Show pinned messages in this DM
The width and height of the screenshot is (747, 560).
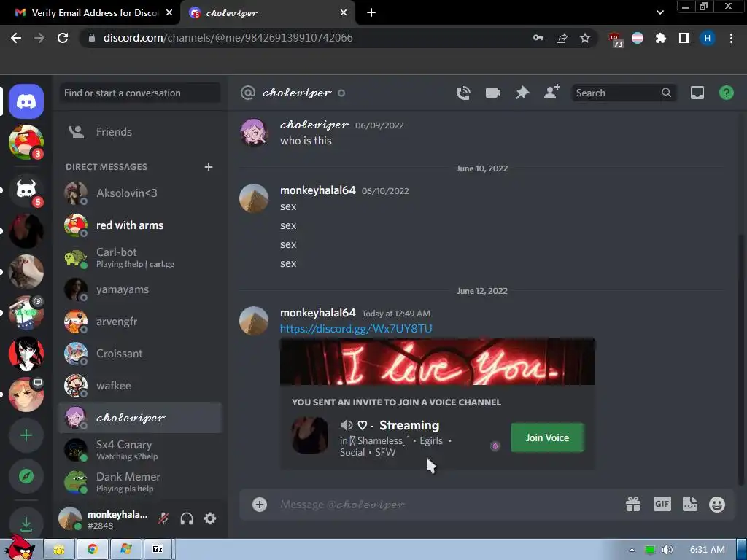click(522, 93)
